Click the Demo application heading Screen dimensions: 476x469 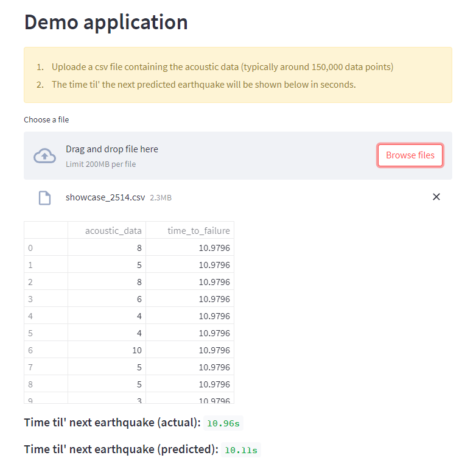coord(106,22)
